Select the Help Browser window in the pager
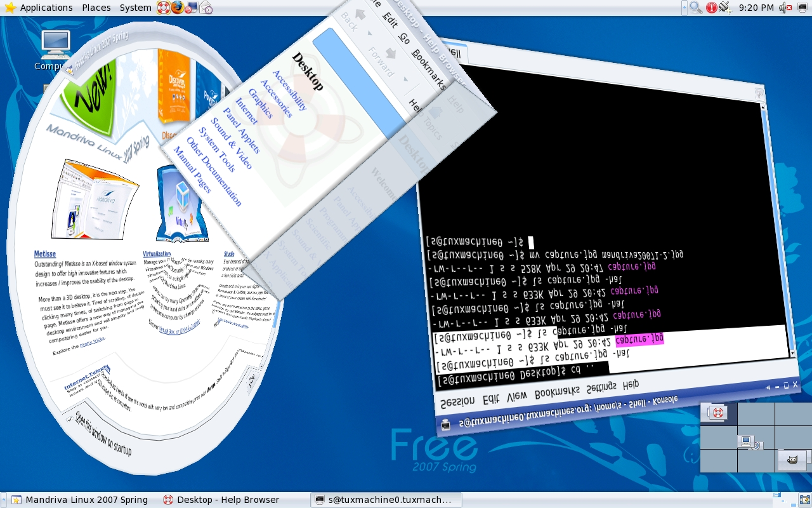 click(717, 413)
